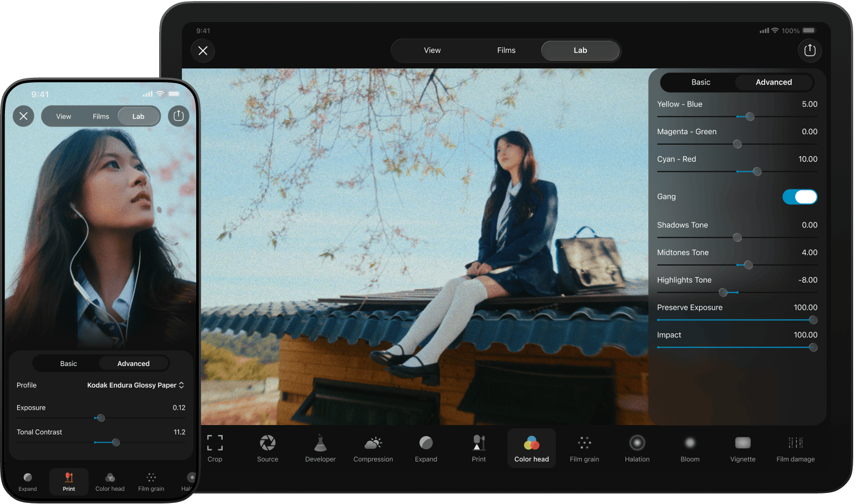Switch to Films tab on phone
Viewport: 862px width, 504px height.
pyautogui.click(x=101, y=116)
